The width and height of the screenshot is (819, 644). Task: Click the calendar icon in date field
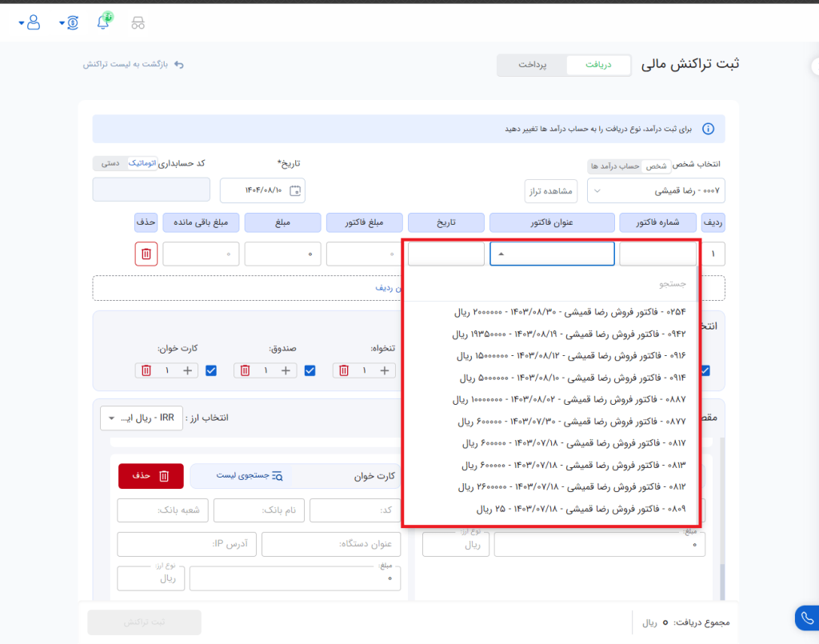click(x=295, y=190)
